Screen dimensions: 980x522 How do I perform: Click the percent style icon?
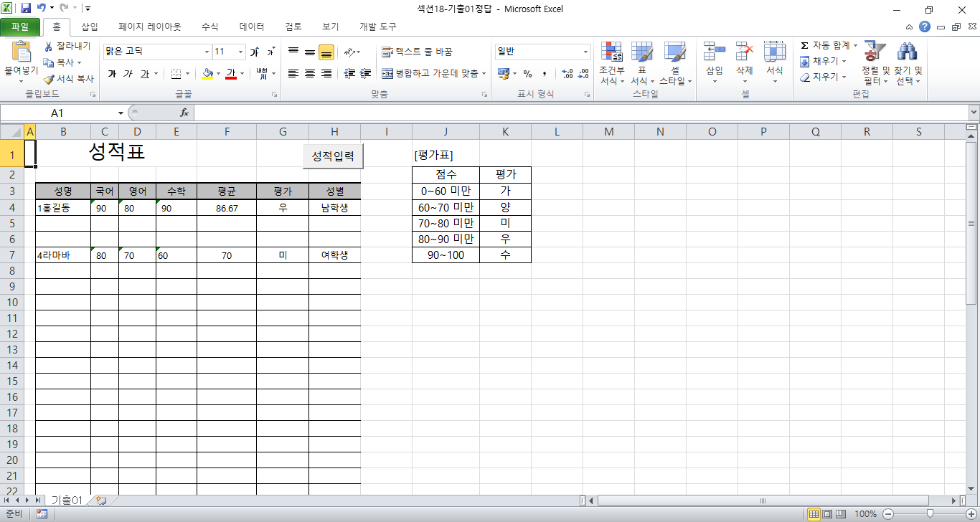(x=527, y=74)
